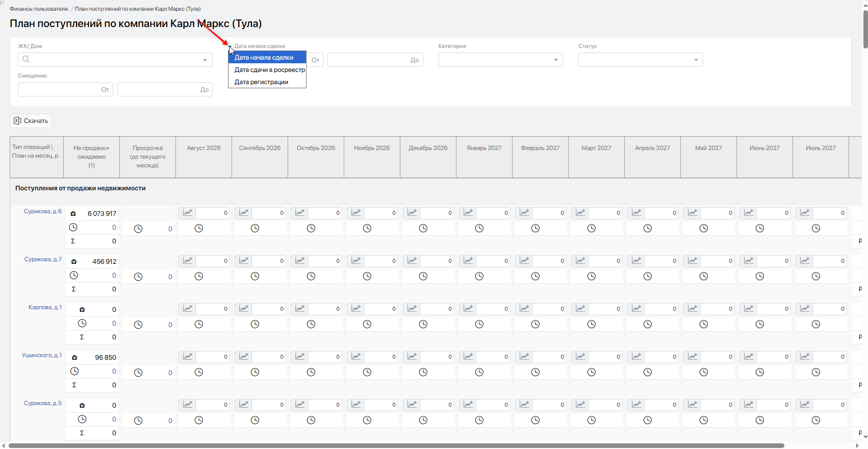Open ЖК/Дом dropdown arrow
Screen dimensions: 868x449
click(x=205, y=60)
